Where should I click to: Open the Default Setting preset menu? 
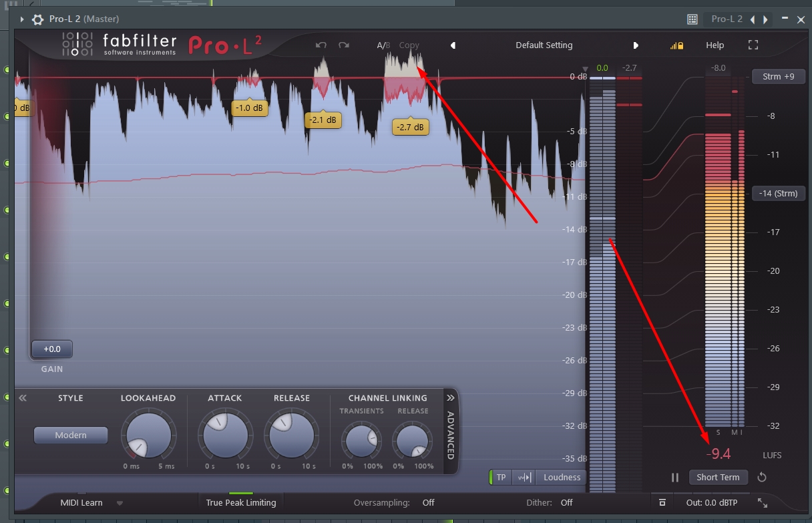[544, 45]
